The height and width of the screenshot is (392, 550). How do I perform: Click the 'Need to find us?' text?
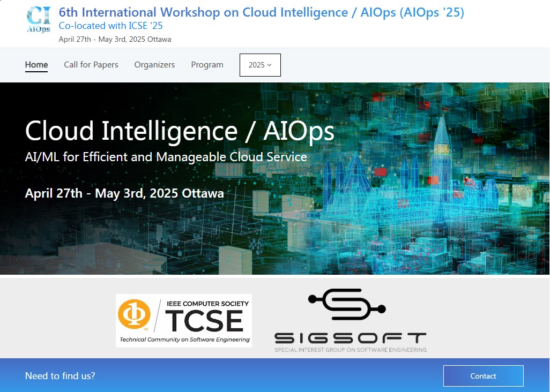click(60, 376)
